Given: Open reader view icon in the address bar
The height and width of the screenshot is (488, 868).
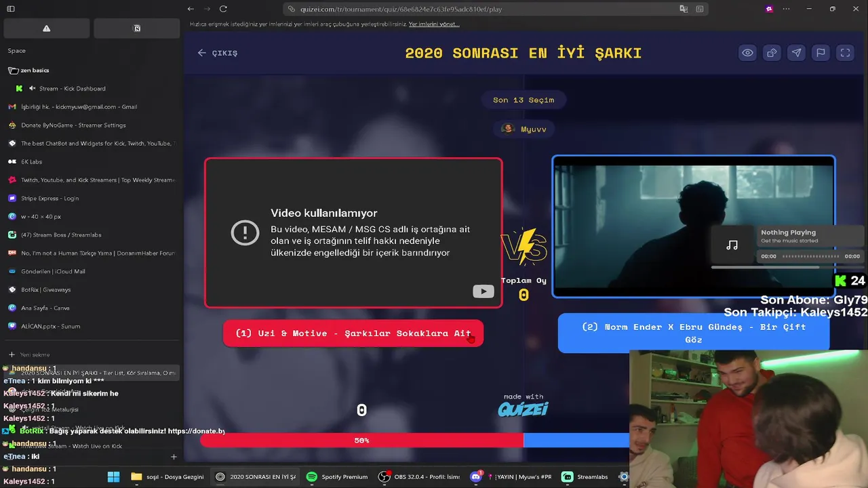Looking at the screenshot, I should [700, 9].
